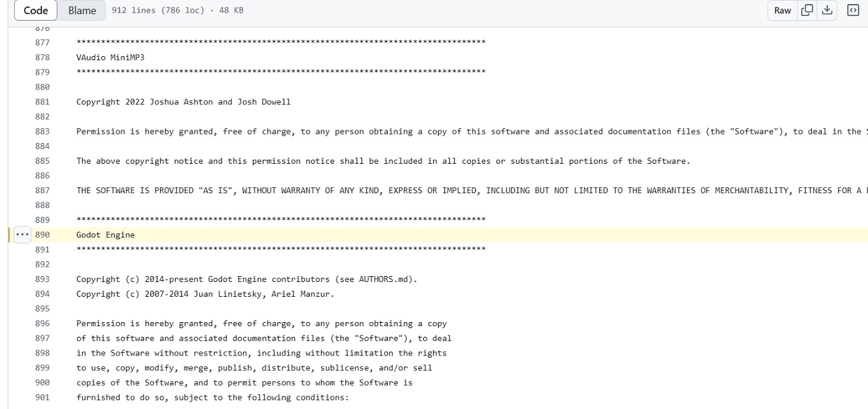Click the Juan Linietsky copyright line
The image size is (868, 409).
tap(205, 294)
